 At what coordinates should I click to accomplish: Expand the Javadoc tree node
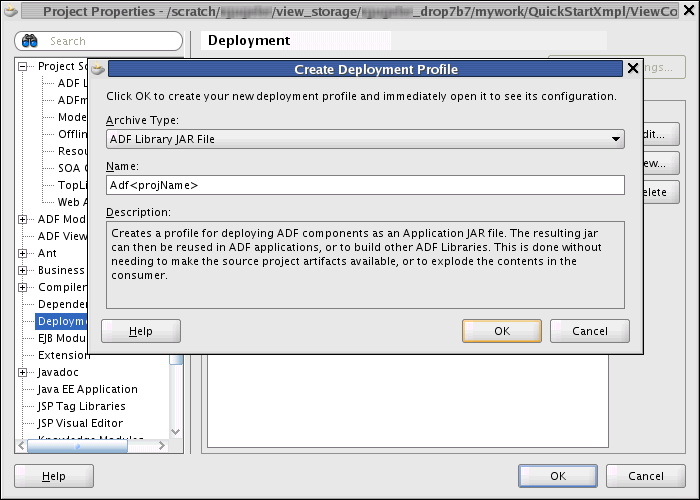22,372
